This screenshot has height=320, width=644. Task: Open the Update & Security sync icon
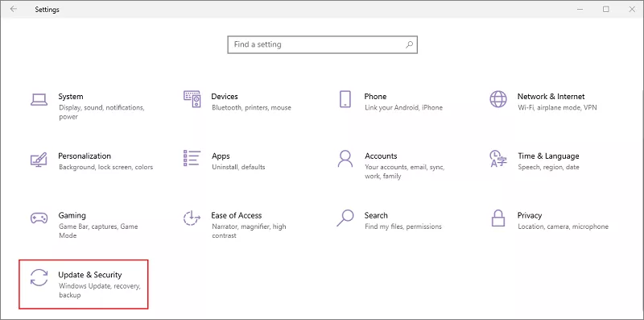(39, 277)
